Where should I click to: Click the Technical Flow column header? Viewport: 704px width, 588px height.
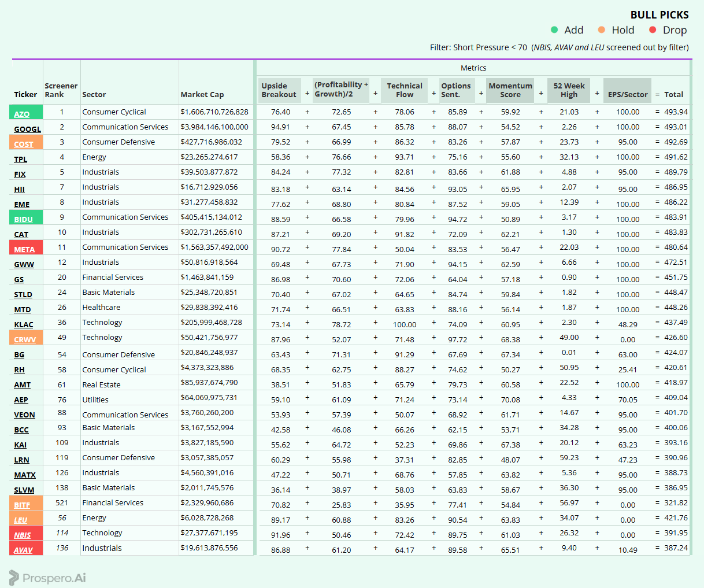[x=405, y=90]
